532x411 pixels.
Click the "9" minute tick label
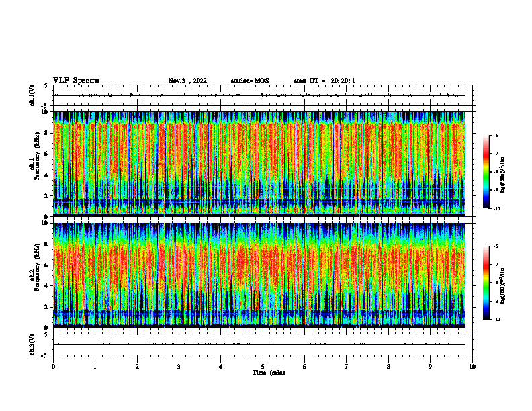click(430, 367)
